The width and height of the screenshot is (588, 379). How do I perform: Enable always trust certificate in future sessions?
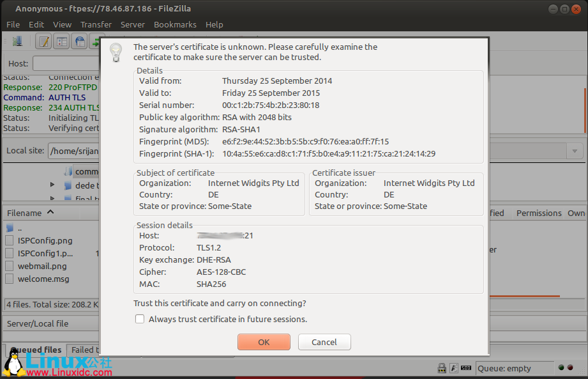(x=139, y=319)
